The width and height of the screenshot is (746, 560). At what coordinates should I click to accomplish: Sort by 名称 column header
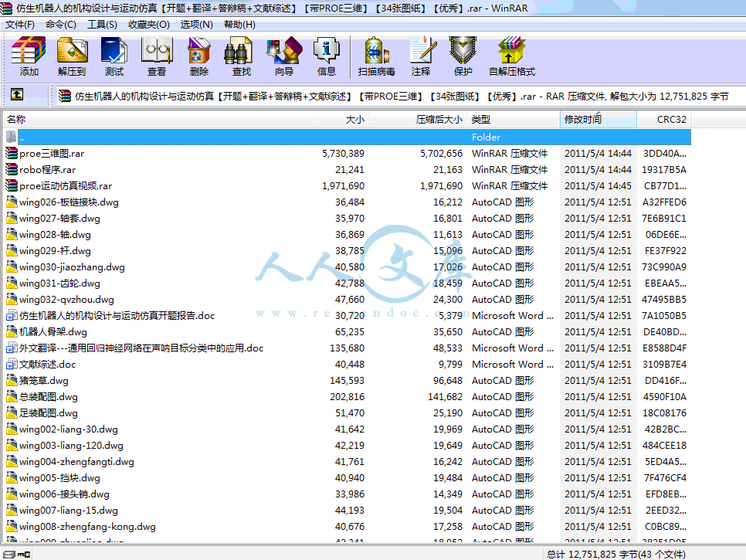pos(158,120)
